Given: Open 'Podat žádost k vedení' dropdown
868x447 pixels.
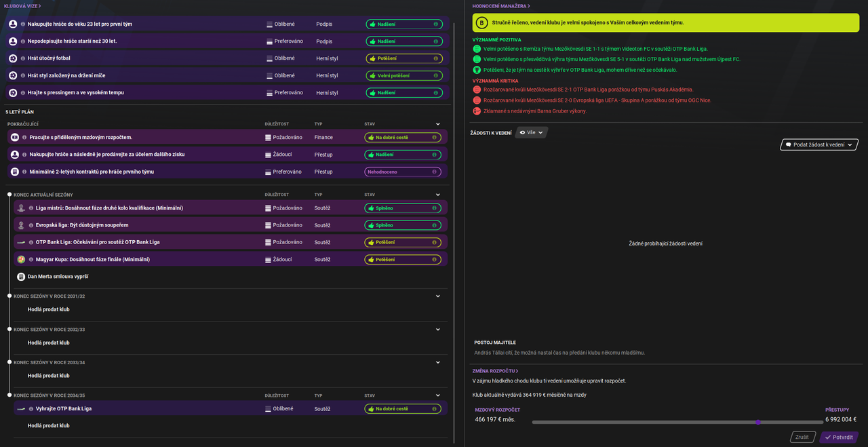Looking at the screenshot, I should tap(819, 144).
